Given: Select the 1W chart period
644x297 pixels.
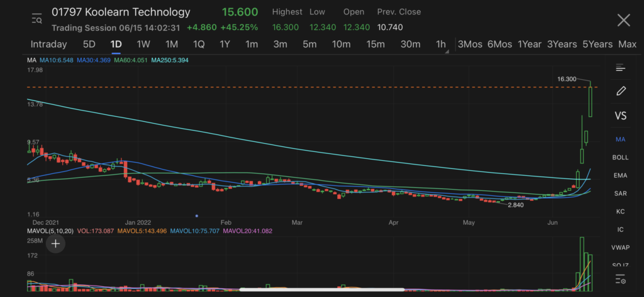Looking at the screenshot, I should (143, 45).
